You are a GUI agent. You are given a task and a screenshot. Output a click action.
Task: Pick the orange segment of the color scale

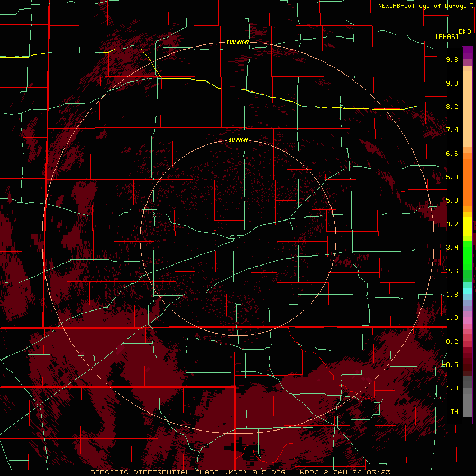(x=467, y=182)
